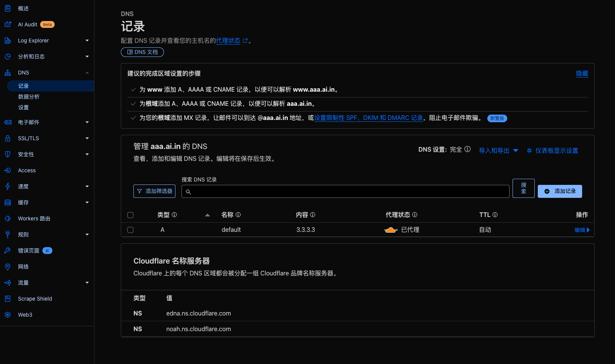Click the Scrape Shield page icon
Viewport: 615px width, 364px height.
(x=8, y=299)
